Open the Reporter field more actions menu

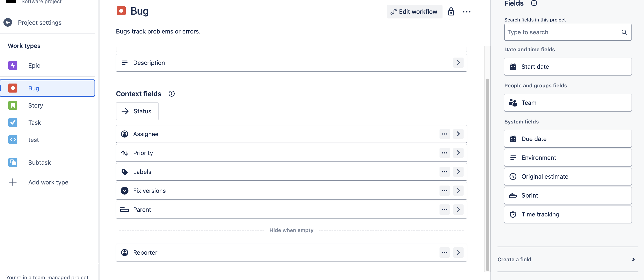click(444, 253)
